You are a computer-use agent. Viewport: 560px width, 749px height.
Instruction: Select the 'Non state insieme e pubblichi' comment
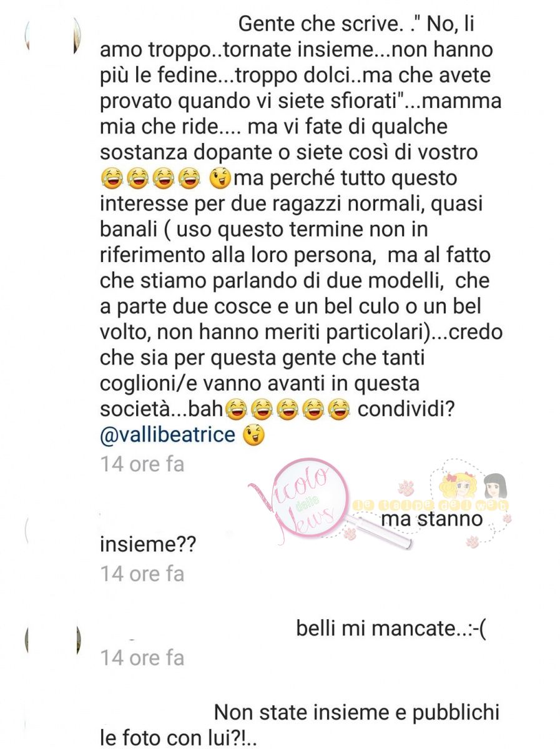(x=300, y=725)
